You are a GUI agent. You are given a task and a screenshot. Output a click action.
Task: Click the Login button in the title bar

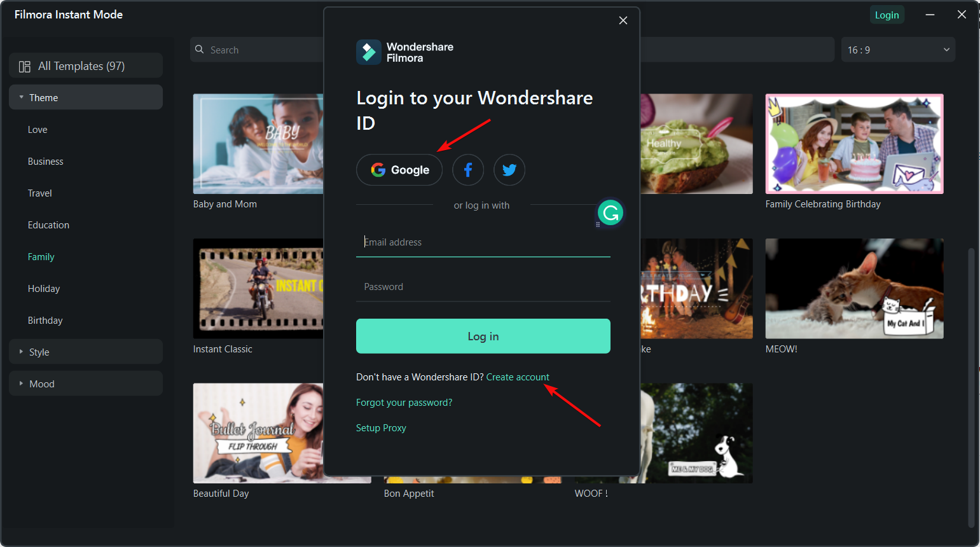pyautogui.click(x=887, y=15)
